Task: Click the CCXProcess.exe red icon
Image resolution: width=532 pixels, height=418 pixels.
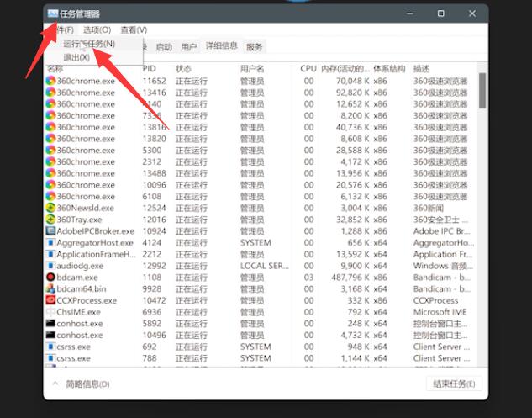Action: (x=50, y=300)
